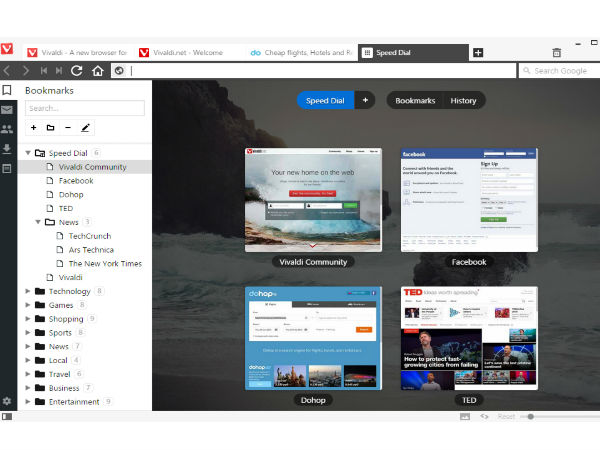Open the Bookmarks panel icon

[x=7, y=90]
